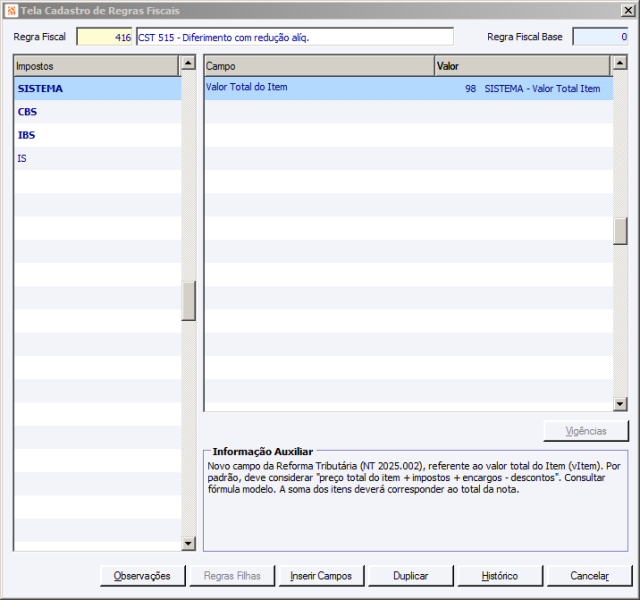
Task: Click the Valor column header
Action: [x=522, y=66]
